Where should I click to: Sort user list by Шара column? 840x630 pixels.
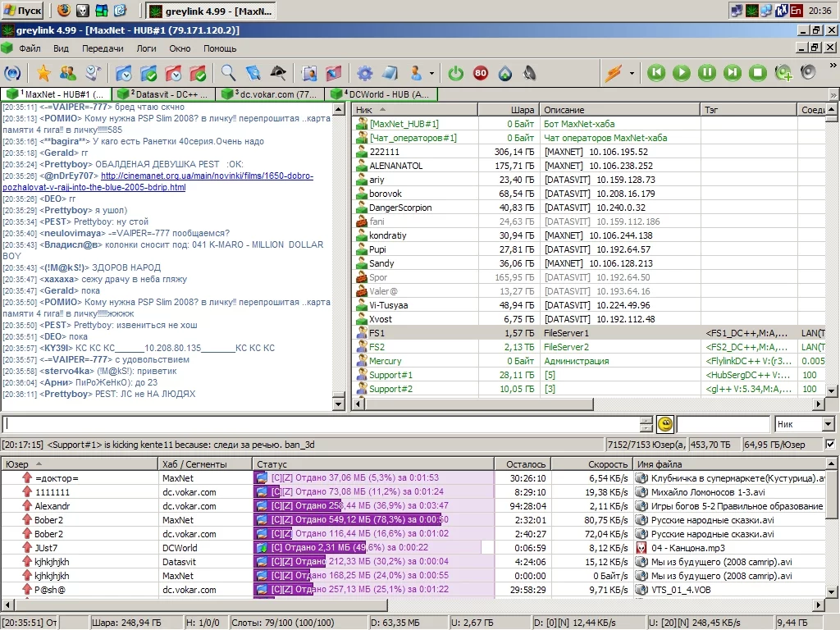[509, 110]
